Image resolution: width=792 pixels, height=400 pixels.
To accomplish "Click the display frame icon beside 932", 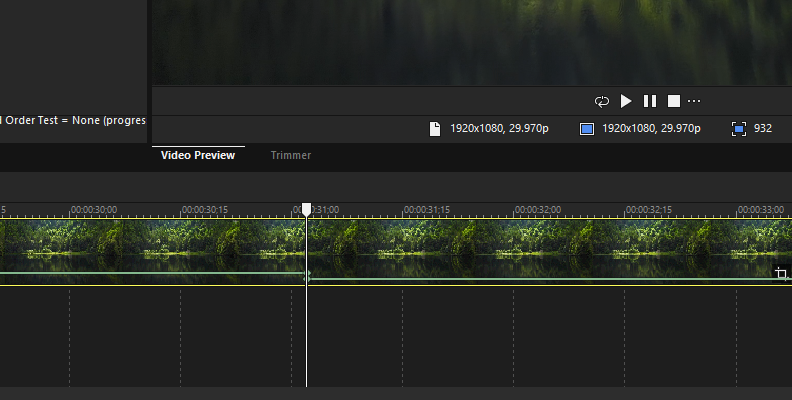I will click(x=738, y=129).
